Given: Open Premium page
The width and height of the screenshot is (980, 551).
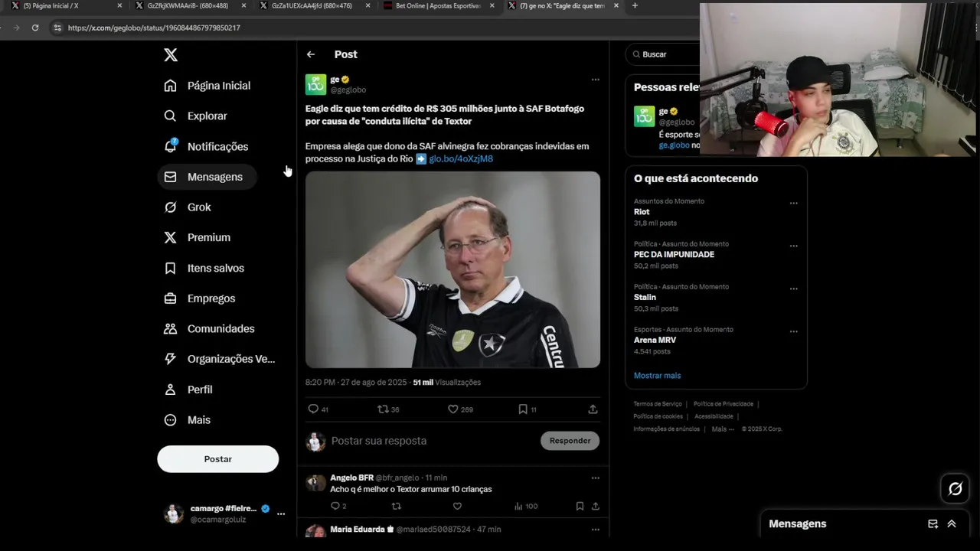Looking at the screenshot, I should point(198,237).
